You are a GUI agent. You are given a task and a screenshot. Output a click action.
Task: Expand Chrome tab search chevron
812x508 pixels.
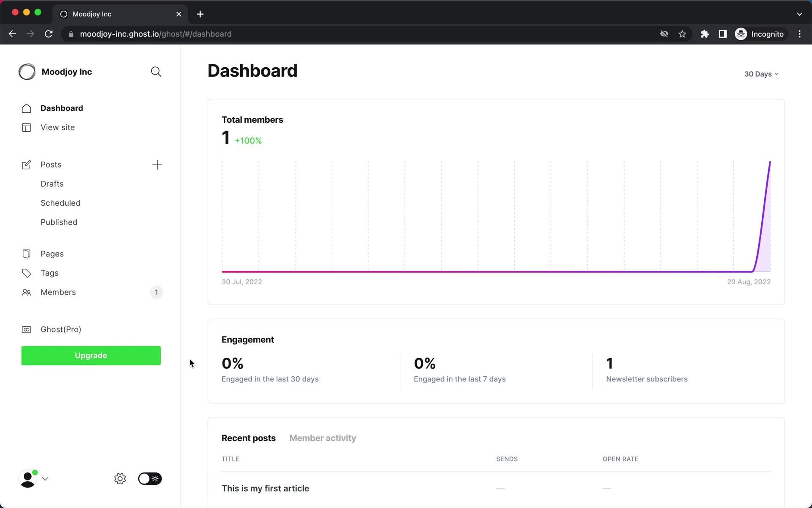(799, 14)
